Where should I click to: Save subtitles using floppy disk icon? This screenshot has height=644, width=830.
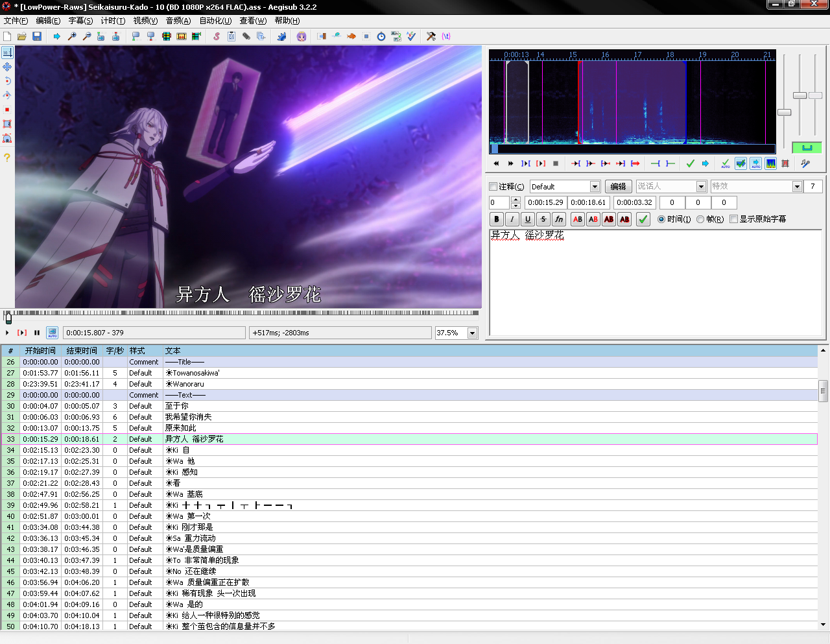[37, 36]
